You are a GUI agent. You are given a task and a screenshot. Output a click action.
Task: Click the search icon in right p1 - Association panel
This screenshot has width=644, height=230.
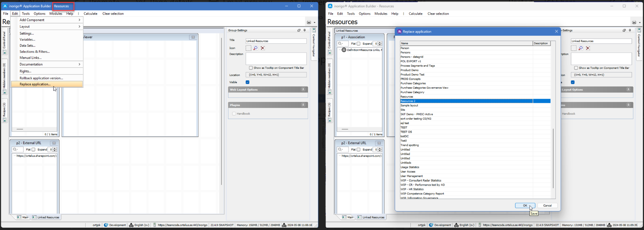pyautogui.click(x=340, y=44)
